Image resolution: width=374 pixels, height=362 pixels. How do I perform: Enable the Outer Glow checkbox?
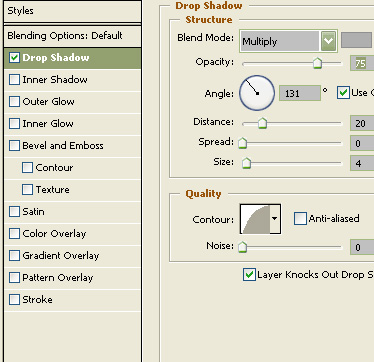click(14, 102)
